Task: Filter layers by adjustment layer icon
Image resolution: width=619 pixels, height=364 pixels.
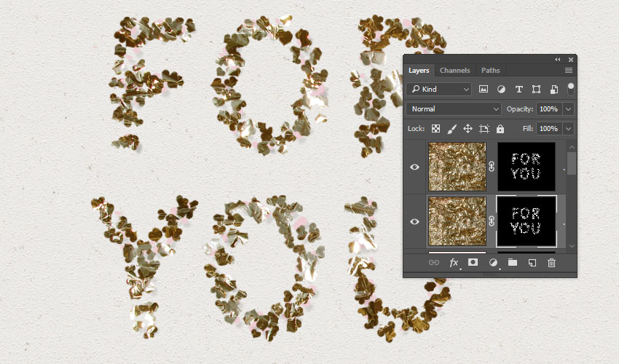Action: point(501,90)
